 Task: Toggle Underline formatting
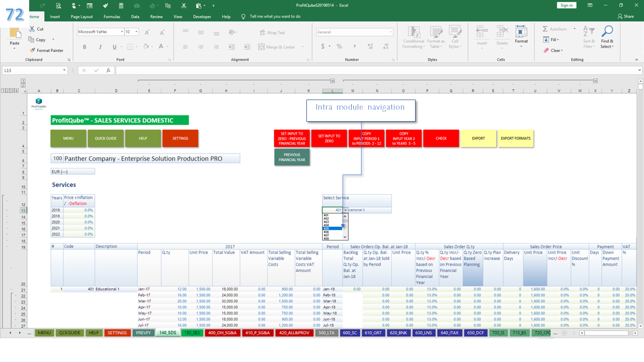(114, 47)
